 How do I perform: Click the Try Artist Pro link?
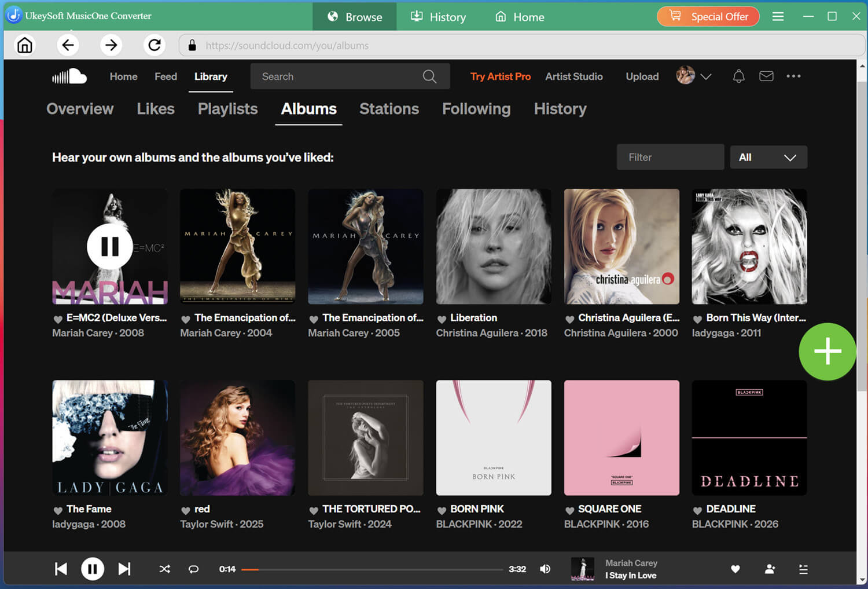tap(501, 76)
